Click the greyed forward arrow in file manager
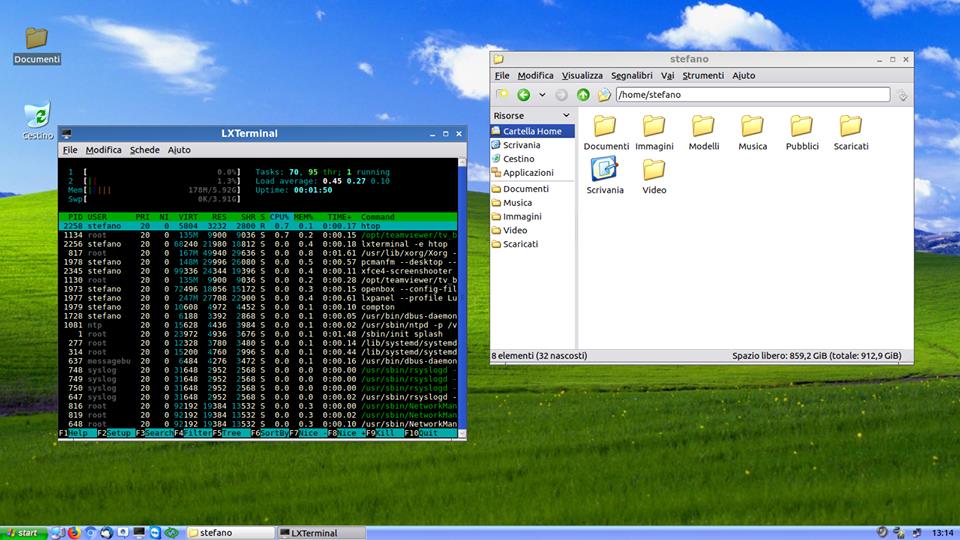This screenshot has width=960, height=540. pos(561,95)
